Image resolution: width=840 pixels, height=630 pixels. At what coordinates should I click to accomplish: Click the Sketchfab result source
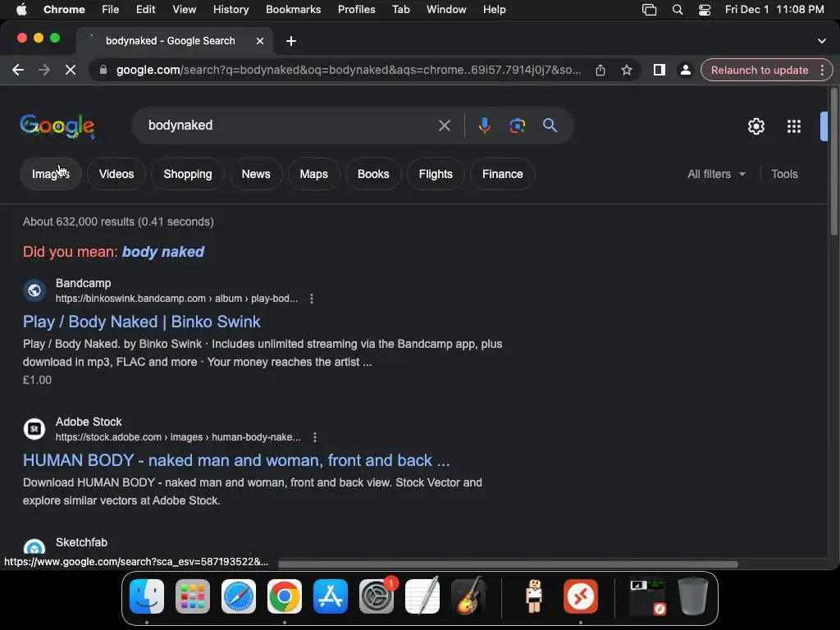[81, 543]
